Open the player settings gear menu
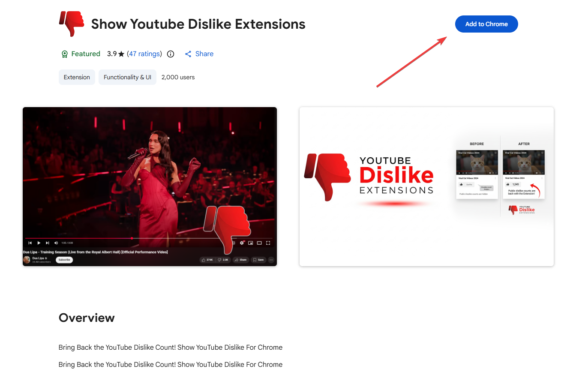The height and width of the screenshot is (378, 588). pos(242,243)
